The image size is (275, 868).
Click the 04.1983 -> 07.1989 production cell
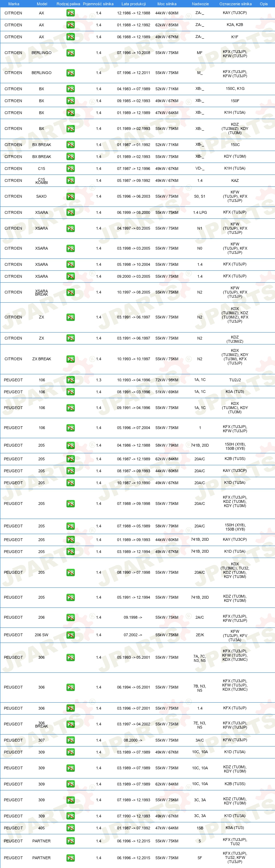(134, 89)
